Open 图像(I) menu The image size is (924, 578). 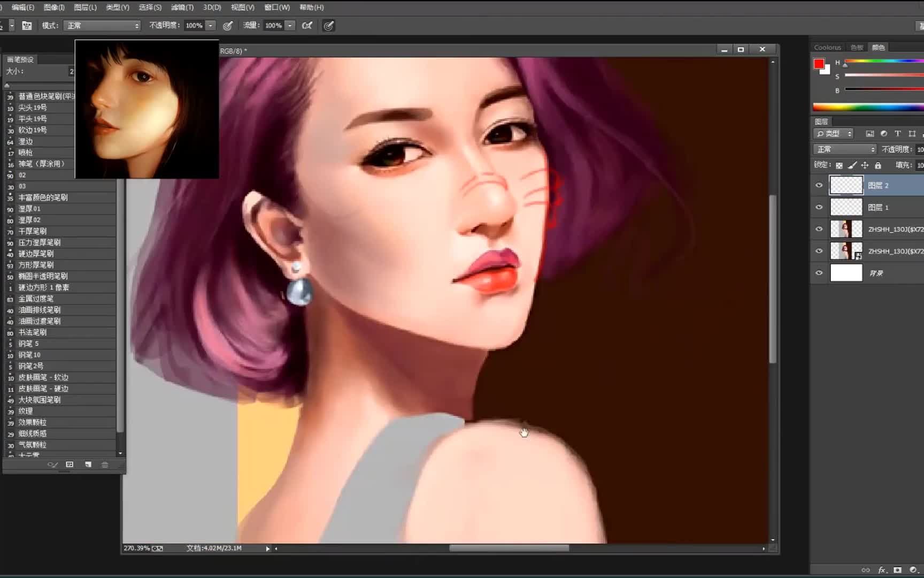pyautogui.click(x=54, y=7)
